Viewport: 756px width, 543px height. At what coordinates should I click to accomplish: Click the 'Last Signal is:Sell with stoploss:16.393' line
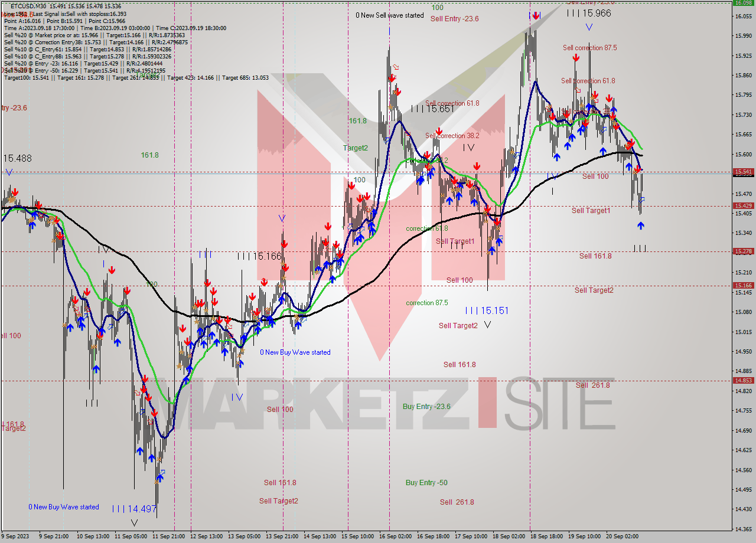tap(66, 14)
